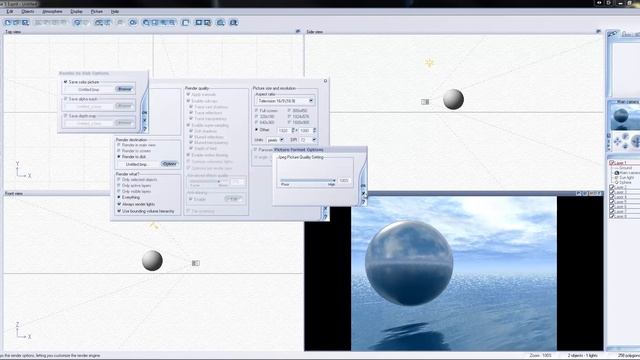This screenshot has width=640, height=360.
Task: Select the sphere in the Front view
Action: point(152,260)
